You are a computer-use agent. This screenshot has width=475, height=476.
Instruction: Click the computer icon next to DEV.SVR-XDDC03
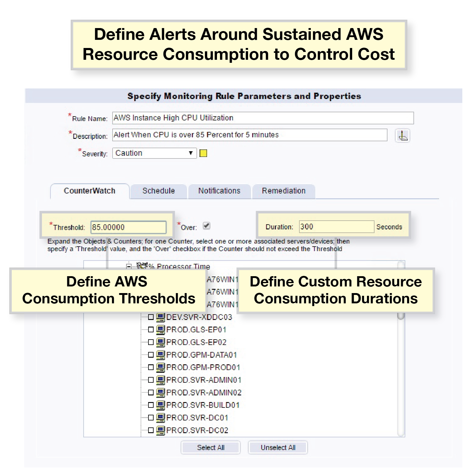[x=161, y=317]
